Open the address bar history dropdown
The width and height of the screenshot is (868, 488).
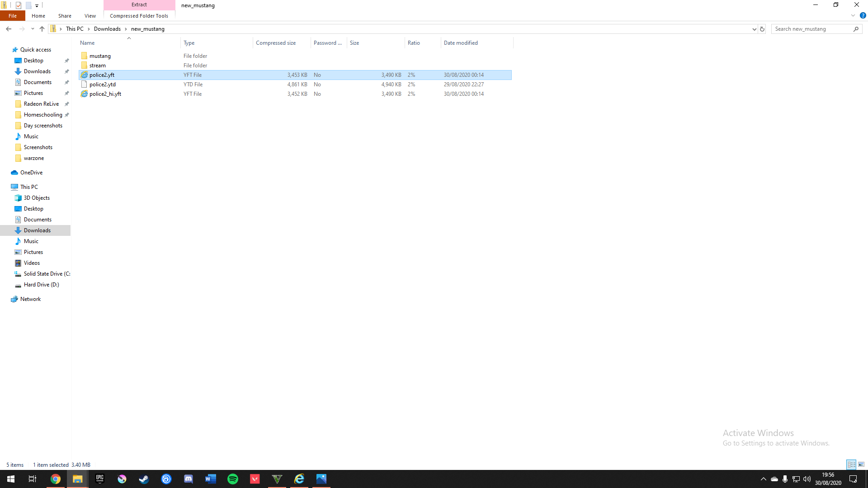coord(754,29)
